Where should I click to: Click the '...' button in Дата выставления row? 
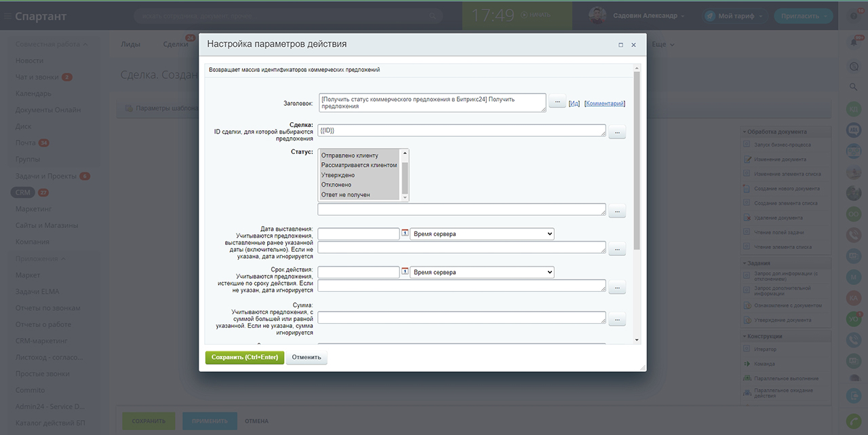click(616, 249)
